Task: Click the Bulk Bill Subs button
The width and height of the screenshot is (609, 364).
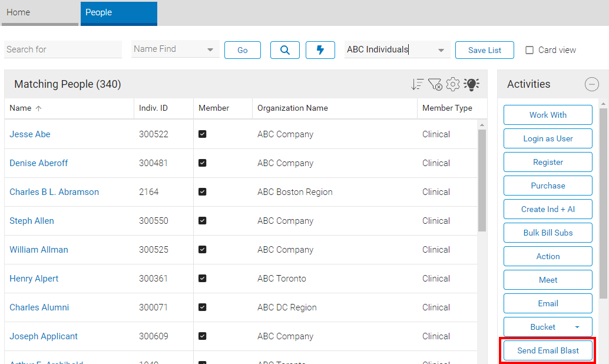Action: (548, 233)
